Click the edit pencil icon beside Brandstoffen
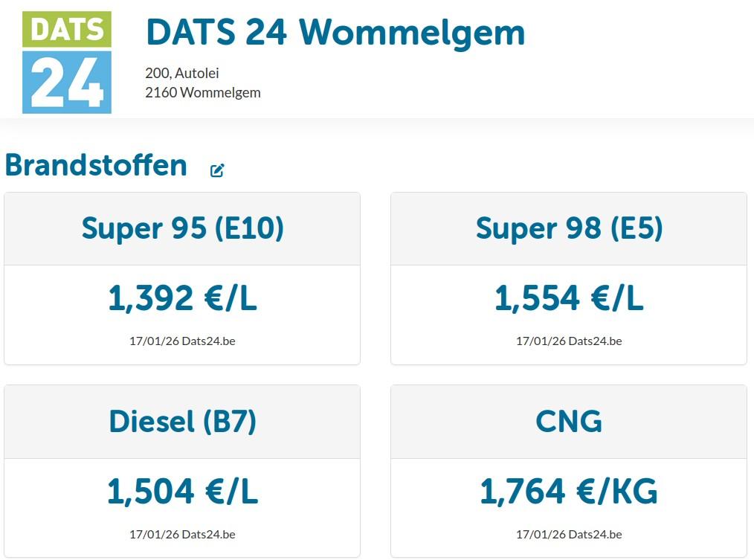 click(217, 170)
